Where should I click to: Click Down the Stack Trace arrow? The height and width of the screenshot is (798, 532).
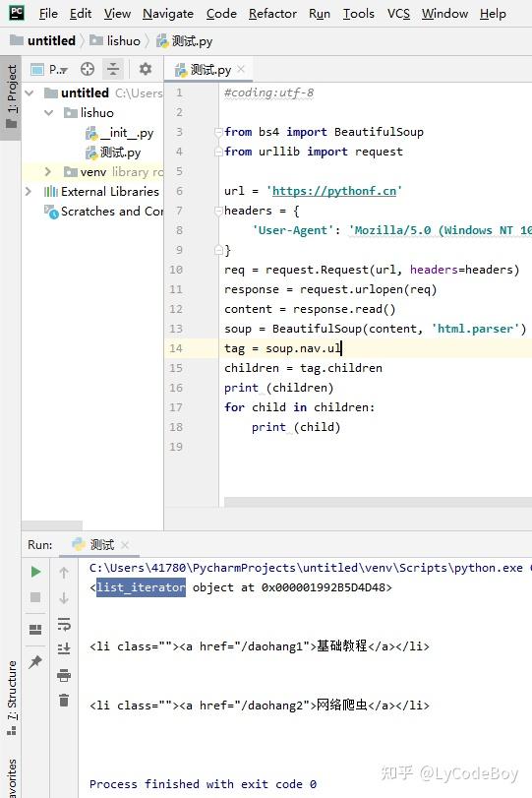coord(64,597)
